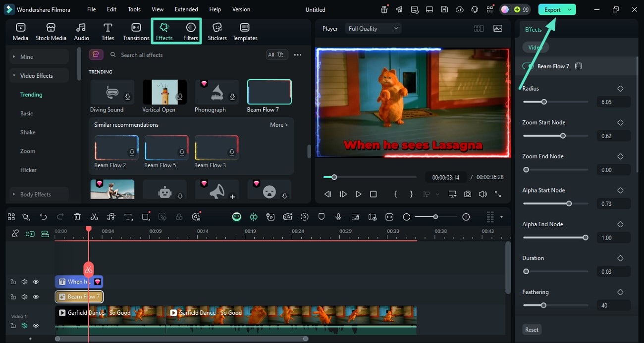Switch to the Stock Media tab

click(x=51, y=32)
